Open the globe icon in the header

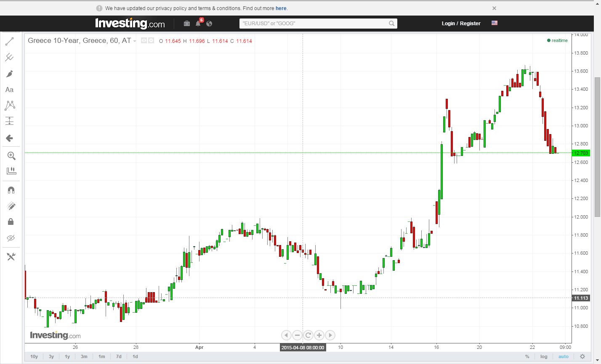click(x=209, y=24)
